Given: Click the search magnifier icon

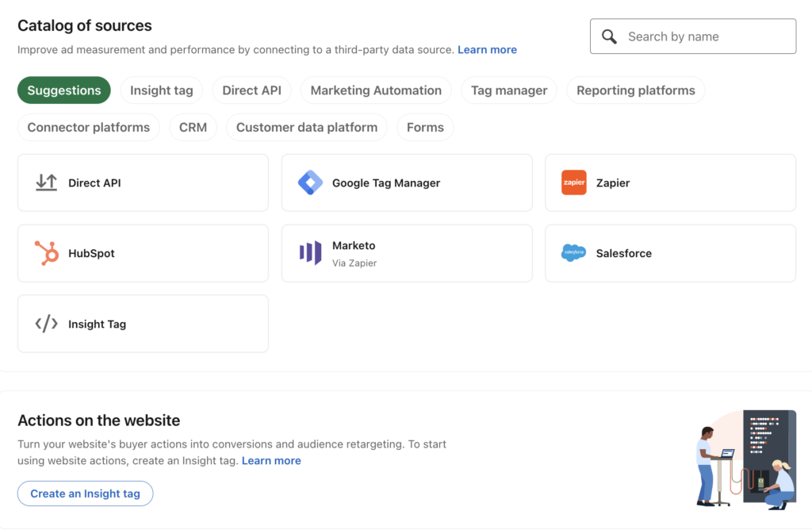Looking at the screenshot, I should tap(609, 36).
